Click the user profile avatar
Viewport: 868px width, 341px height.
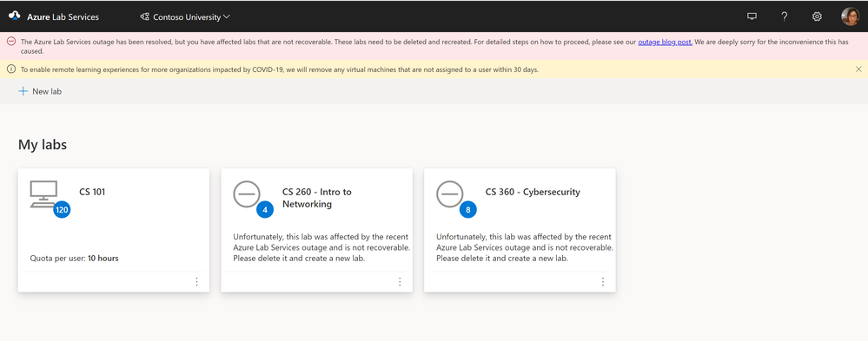(850, 16)
